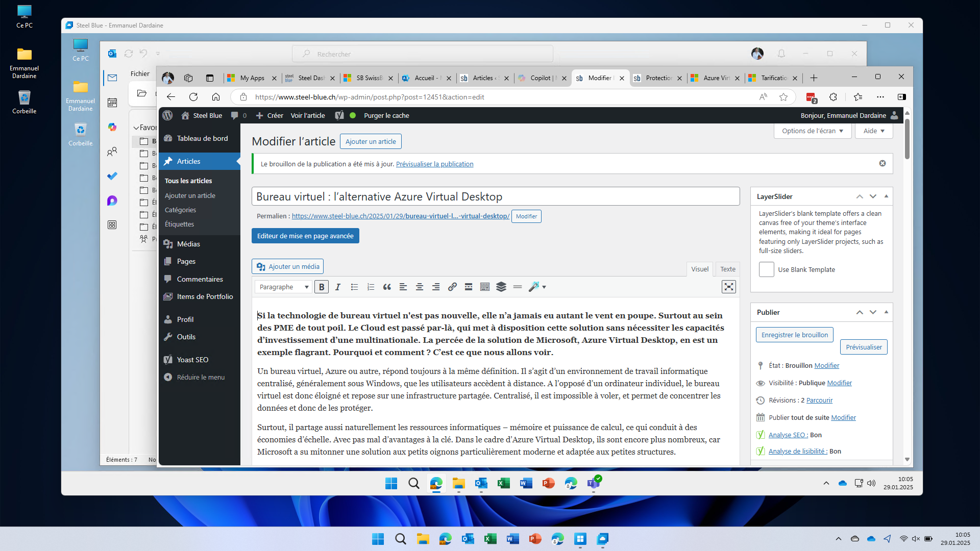This screenshot has width=980, height=551.
Task: Click Ajouter un article button beside heading
Action: coord(371,142)
